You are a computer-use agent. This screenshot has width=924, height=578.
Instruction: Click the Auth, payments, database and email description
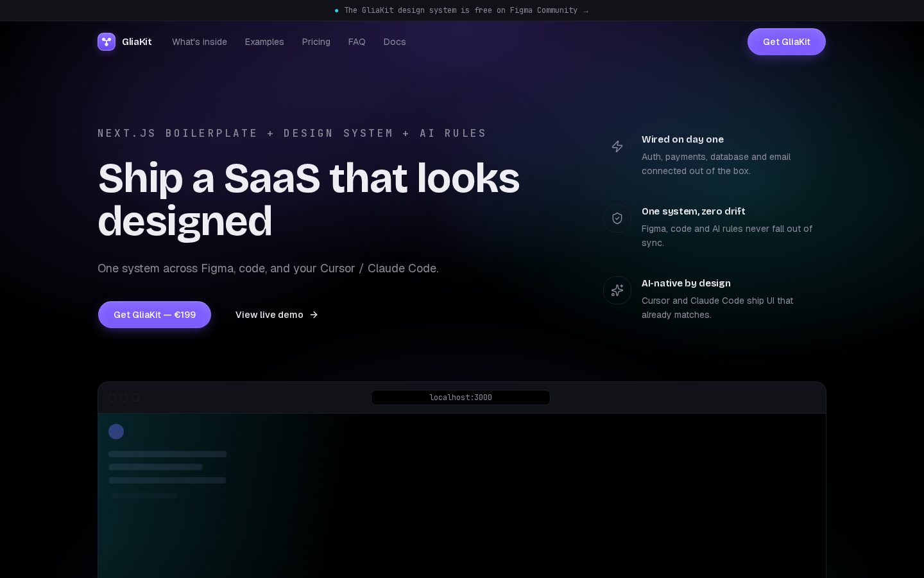716,164
